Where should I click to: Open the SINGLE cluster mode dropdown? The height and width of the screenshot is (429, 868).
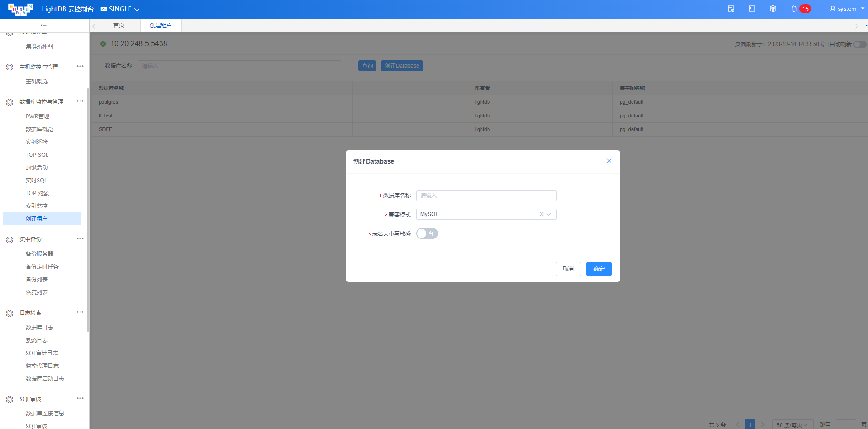click(x=120, y=9)
